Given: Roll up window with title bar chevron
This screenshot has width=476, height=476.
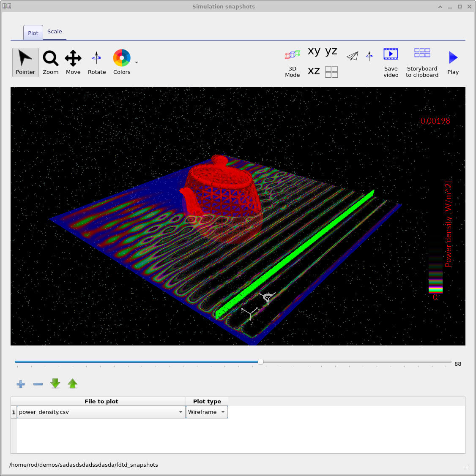Looking at the screenshot, I should click(440, 7).
